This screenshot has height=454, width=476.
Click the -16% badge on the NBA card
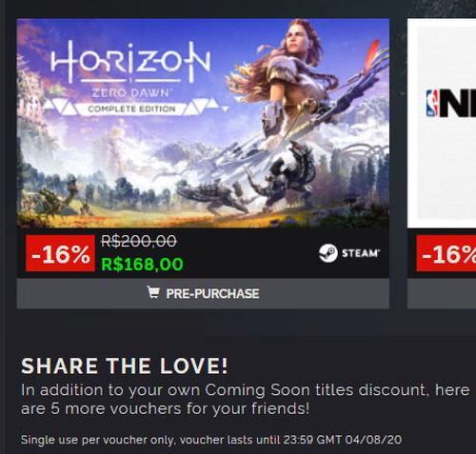pos(446,253)
